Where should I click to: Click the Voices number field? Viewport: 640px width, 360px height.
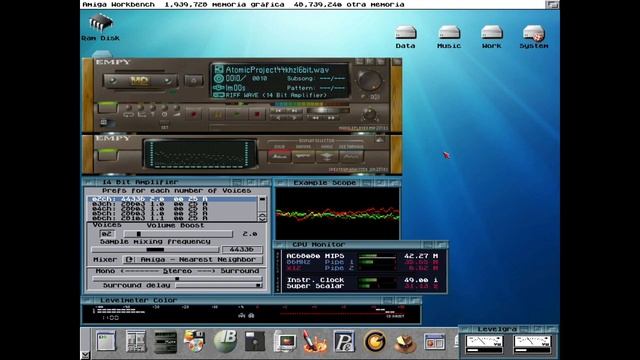[x=107, y=234]
